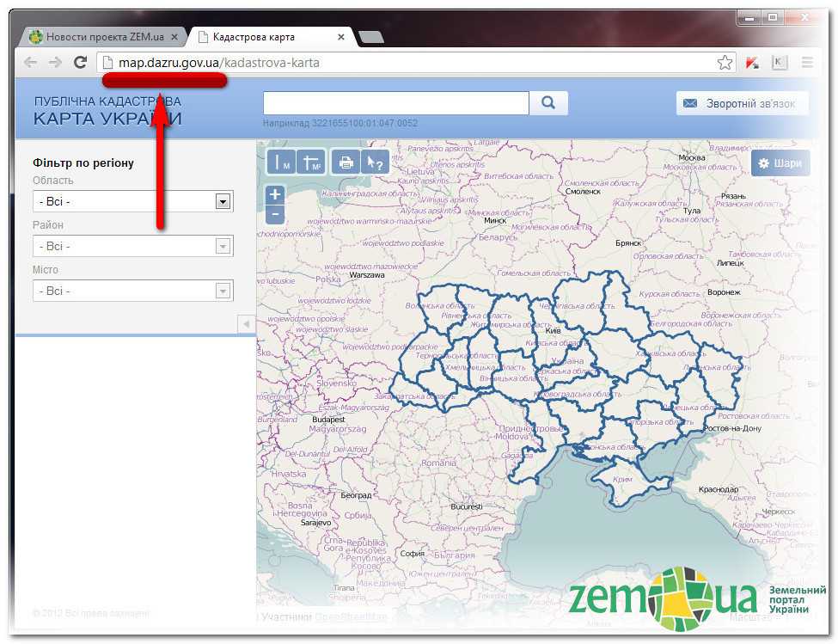This screenshot has width=838, height=644.
Task: Bookmark page with star icon
Action: click(725, 62)
